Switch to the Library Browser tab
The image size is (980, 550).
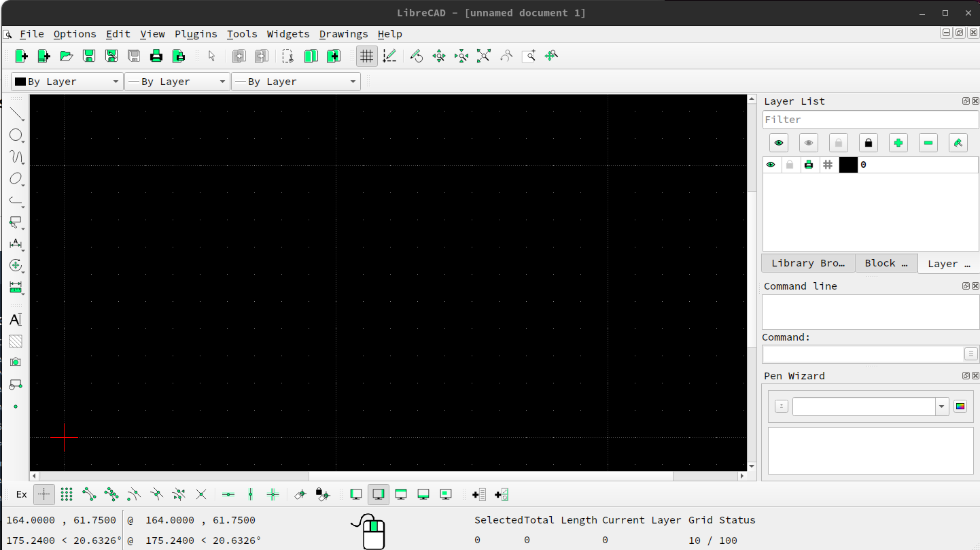click(808, 263)
